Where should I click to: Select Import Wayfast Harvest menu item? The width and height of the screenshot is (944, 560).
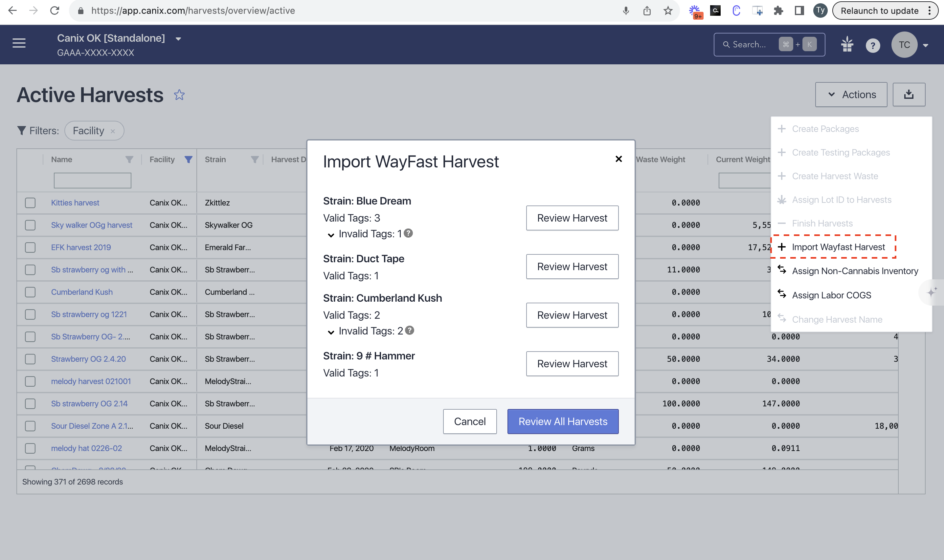833,247
